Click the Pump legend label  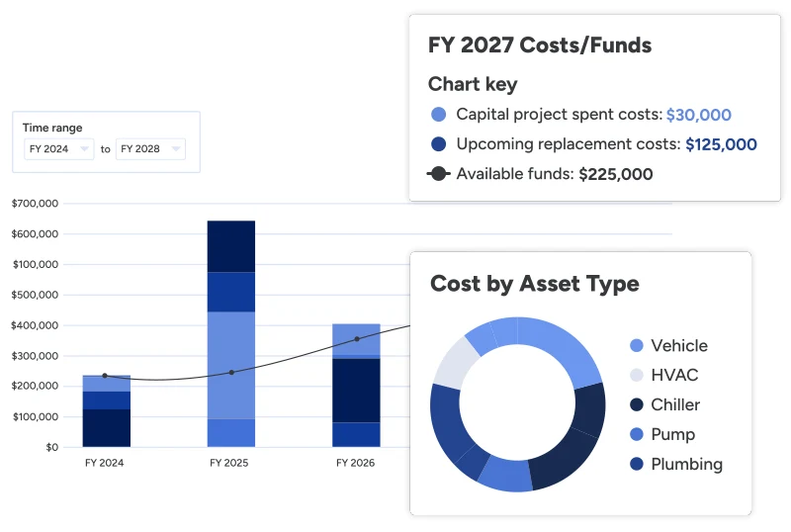point(673,434)
